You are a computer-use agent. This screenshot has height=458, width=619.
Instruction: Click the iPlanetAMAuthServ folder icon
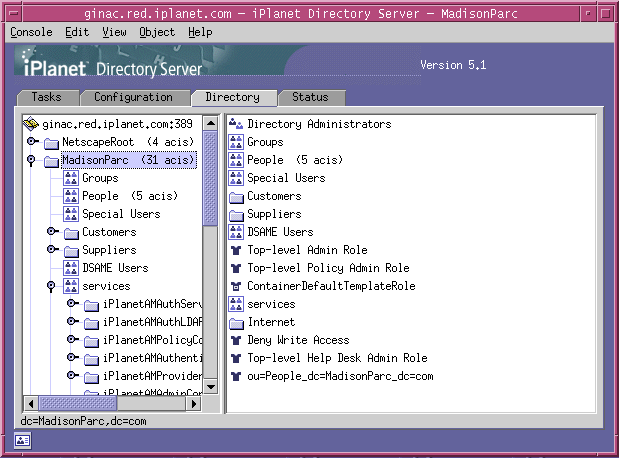pyautogui.click(x=91, y=305)
